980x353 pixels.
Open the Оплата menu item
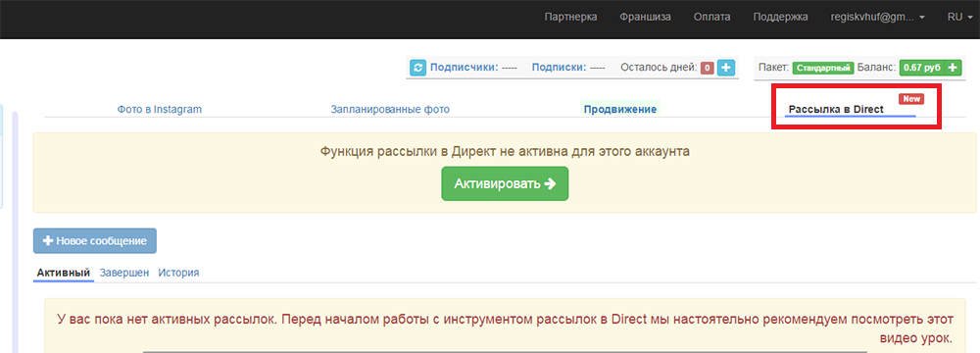coord(711,18)
